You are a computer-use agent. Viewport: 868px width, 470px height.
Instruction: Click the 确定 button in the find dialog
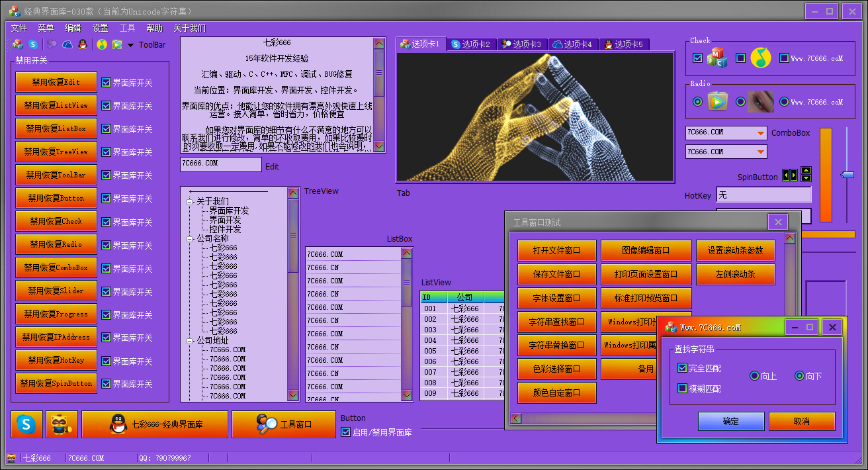[730, 421]
